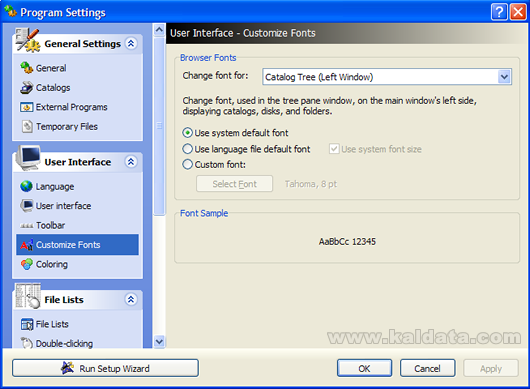Select the Customize Fonts page
The height and width of the screenshot is (389, 530).
tap(77, 245)
